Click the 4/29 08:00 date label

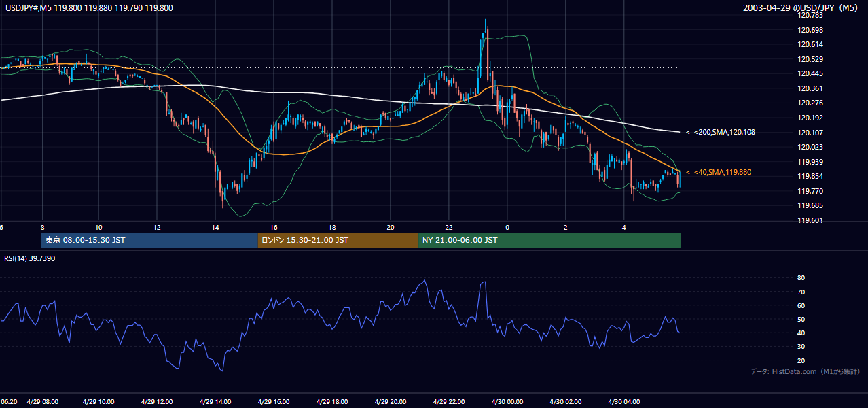[x=43, y=402]
